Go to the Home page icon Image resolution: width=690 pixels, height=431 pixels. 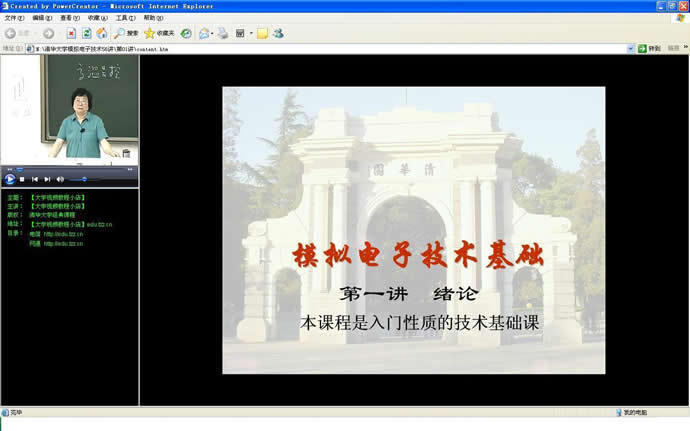pos(102,33)
